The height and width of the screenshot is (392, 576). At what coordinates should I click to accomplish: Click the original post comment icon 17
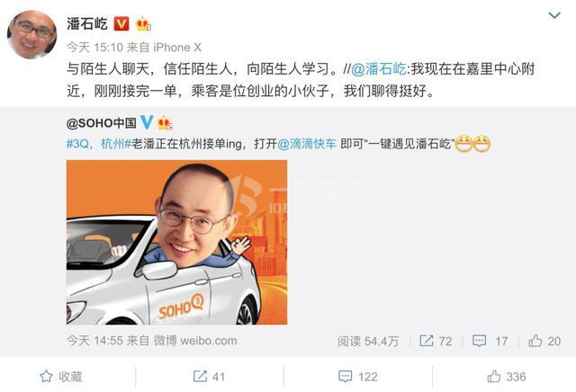490,341
